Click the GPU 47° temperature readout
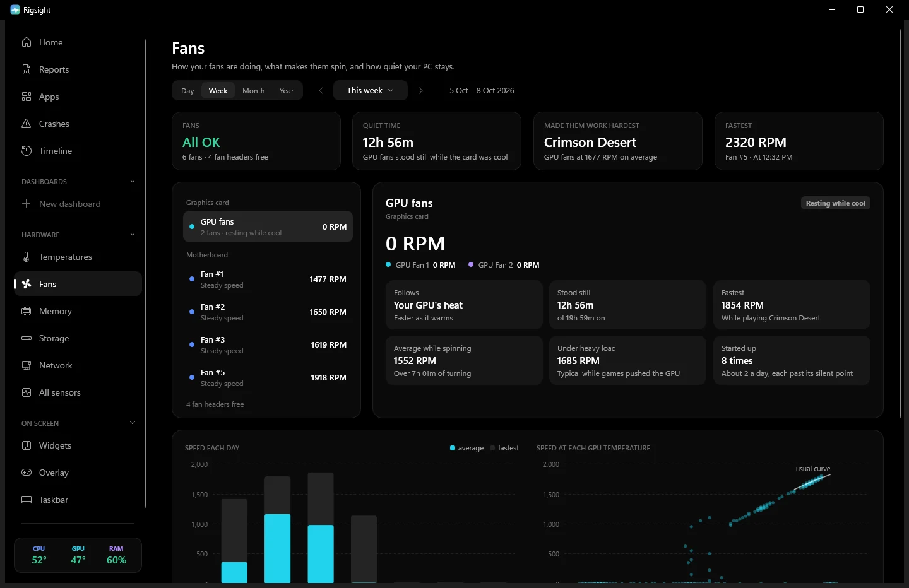 tap(78, 555)
